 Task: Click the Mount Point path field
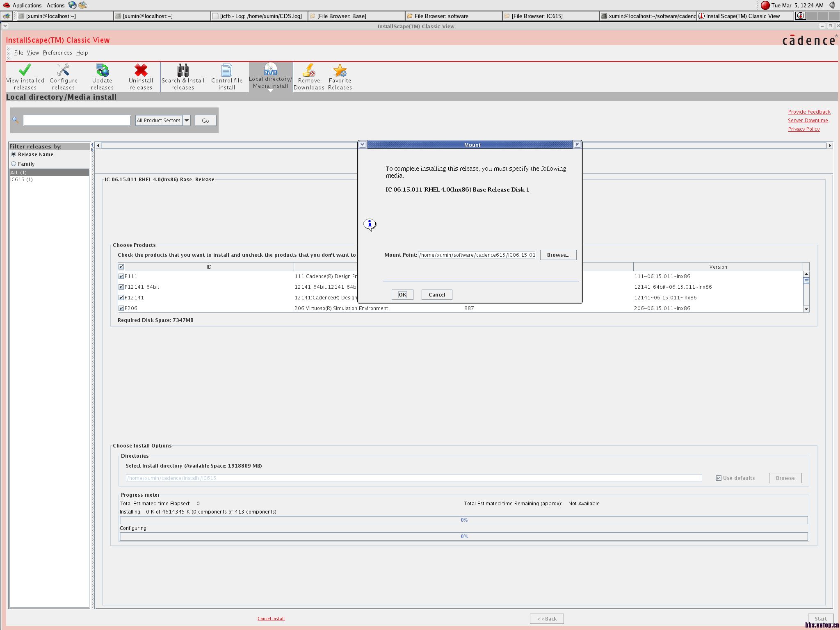[x=477, y=255]
